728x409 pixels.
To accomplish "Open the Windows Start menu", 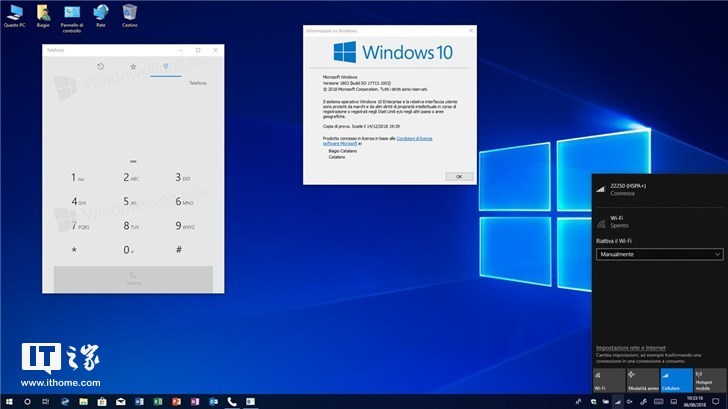I will (9, 402).
